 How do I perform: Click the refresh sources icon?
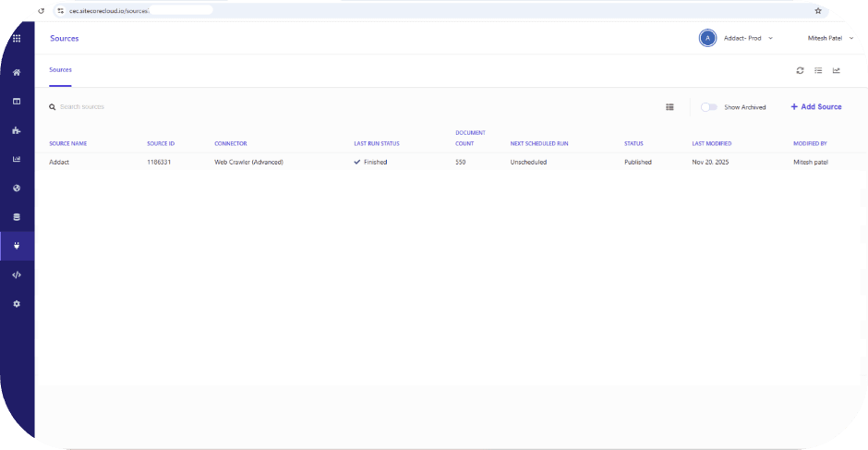800,70
